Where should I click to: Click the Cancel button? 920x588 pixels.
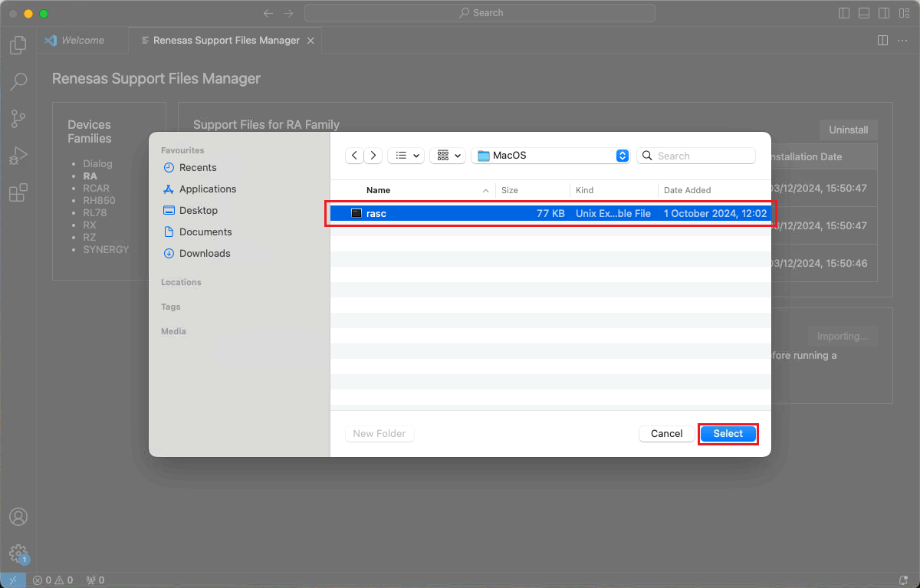(667, 433)
